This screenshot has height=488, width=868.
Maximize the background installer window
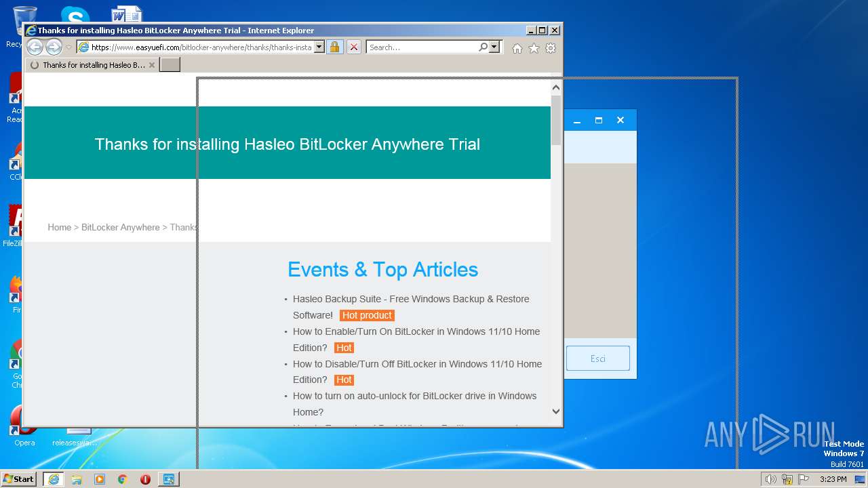(x=599, y=120)
